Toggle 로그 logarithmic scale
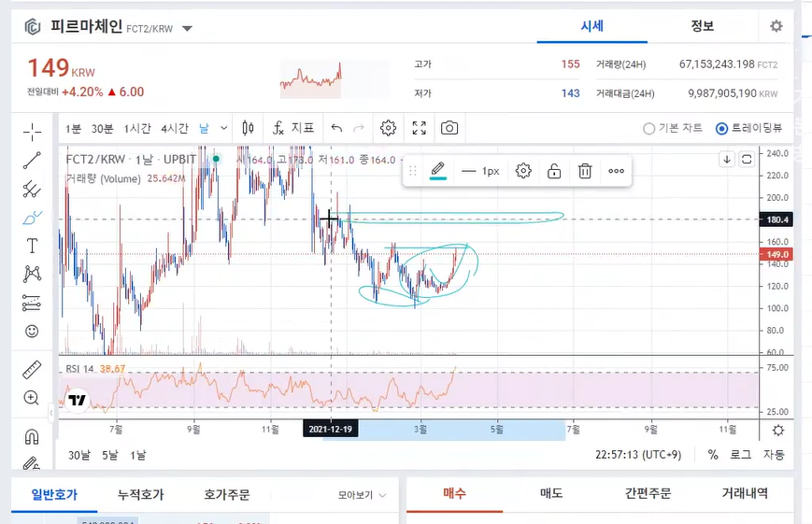The height and width of the screenshot is (524, 812). [741, 455]
